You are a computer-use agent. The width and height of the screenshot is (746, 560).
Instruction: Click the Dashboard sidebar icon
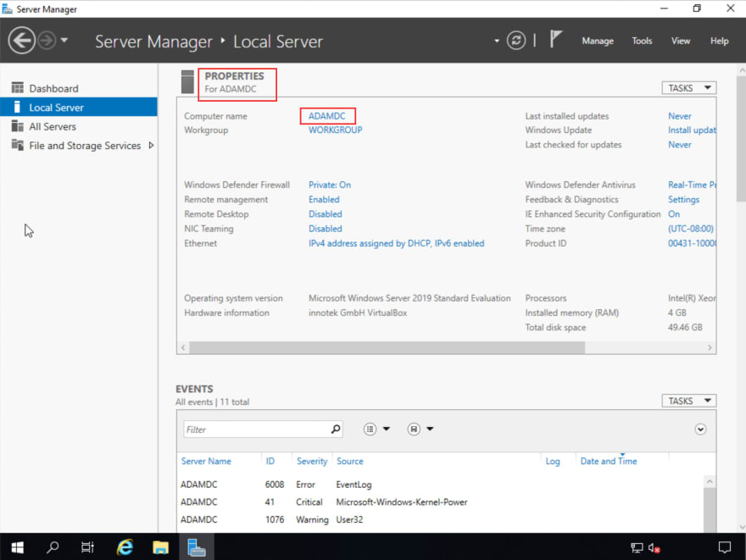click(x=18, y=88)
